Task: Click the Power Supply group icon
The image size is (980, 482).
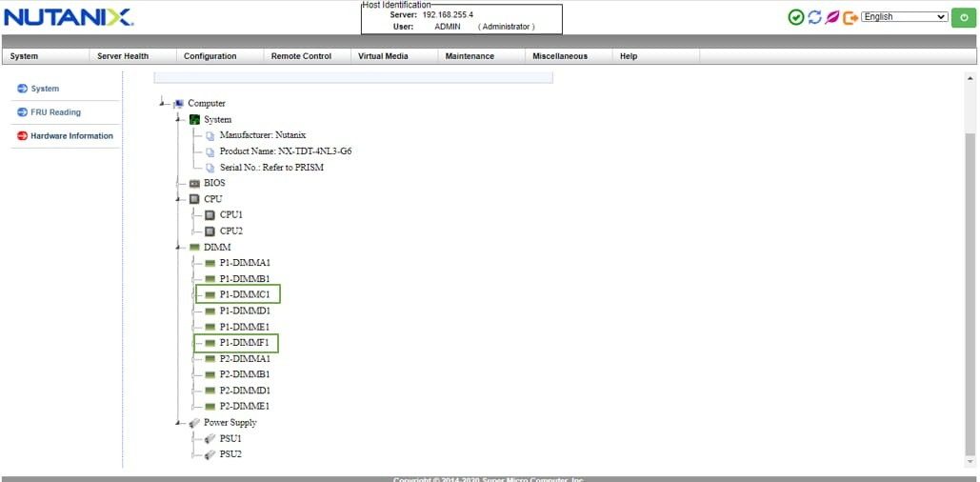Action: (x=194, y=423)
